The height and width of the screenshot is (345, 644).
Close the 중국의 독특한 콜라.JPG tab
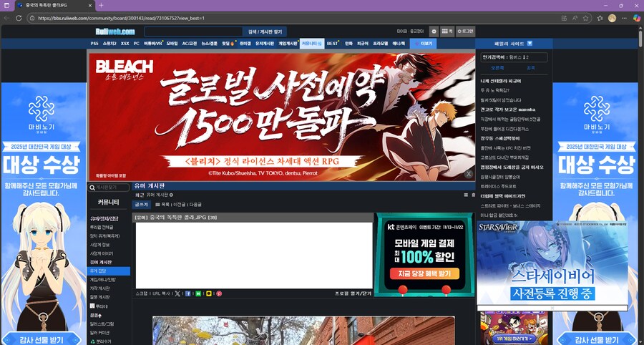[90, 6]
